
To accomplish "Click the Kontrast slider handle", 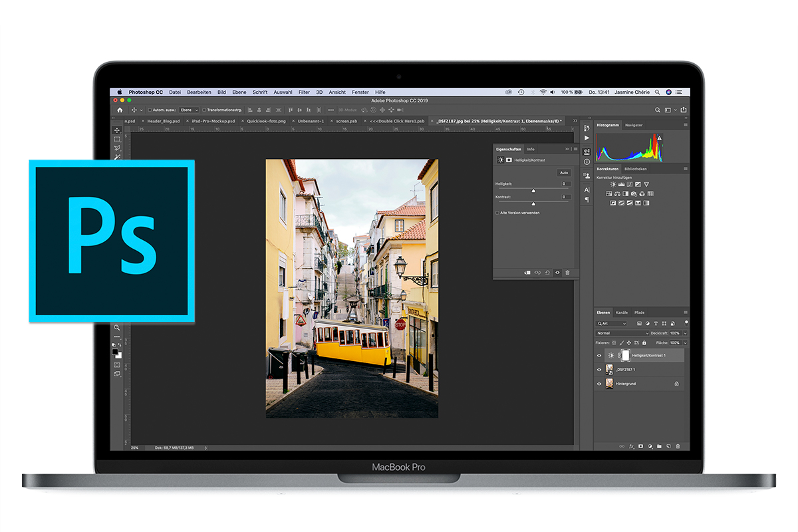I will coord(533,203).
